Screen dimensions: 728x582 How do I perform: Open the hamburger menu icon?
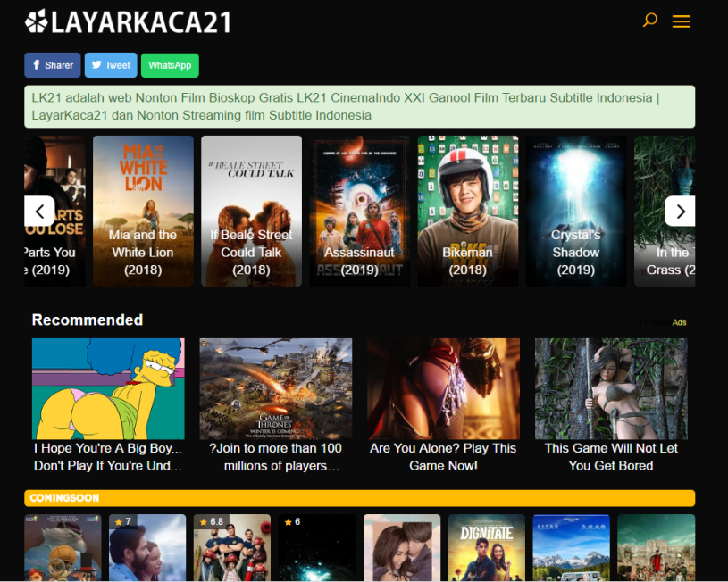(x=681, y=21)
